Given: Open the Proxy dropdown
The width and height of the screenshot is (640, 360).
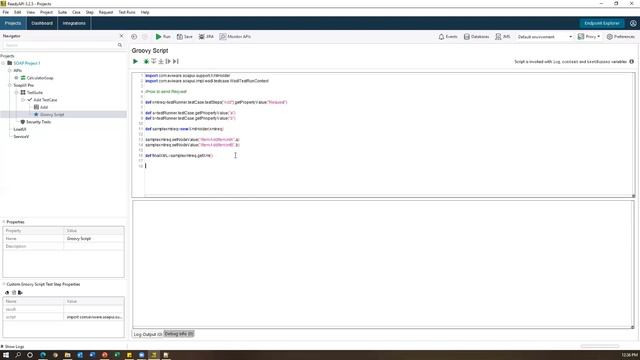Looking at the screenshot, I should [589, 37].
